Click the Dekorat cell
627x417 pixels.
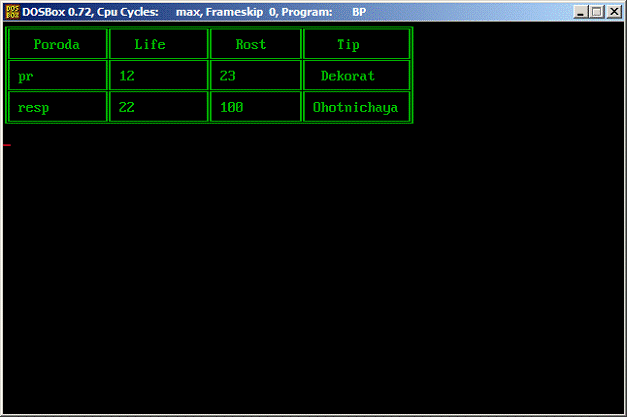click(x=356, y=75)
